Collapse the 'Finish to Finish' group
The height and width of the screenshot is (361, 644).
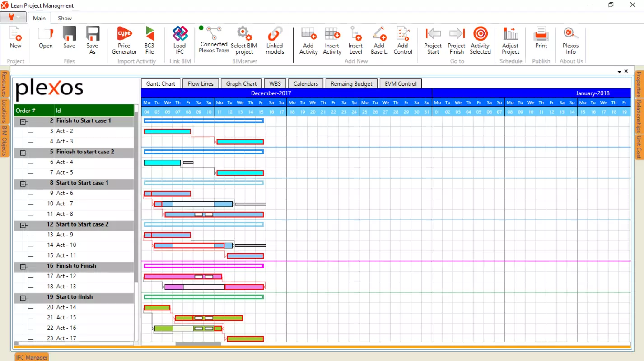(x=23, y=266)
